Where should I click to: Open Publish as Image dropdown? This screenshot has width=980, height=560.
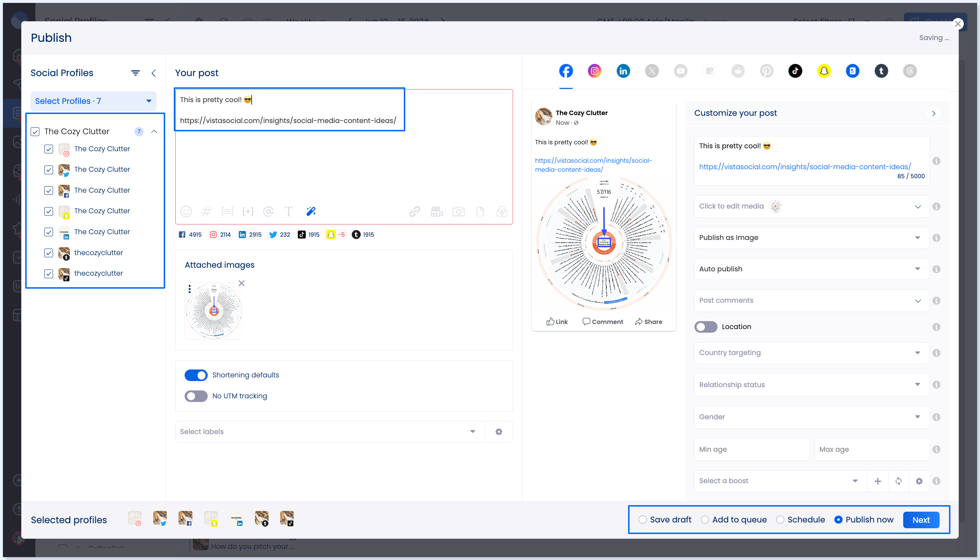(x=812, y=238)
